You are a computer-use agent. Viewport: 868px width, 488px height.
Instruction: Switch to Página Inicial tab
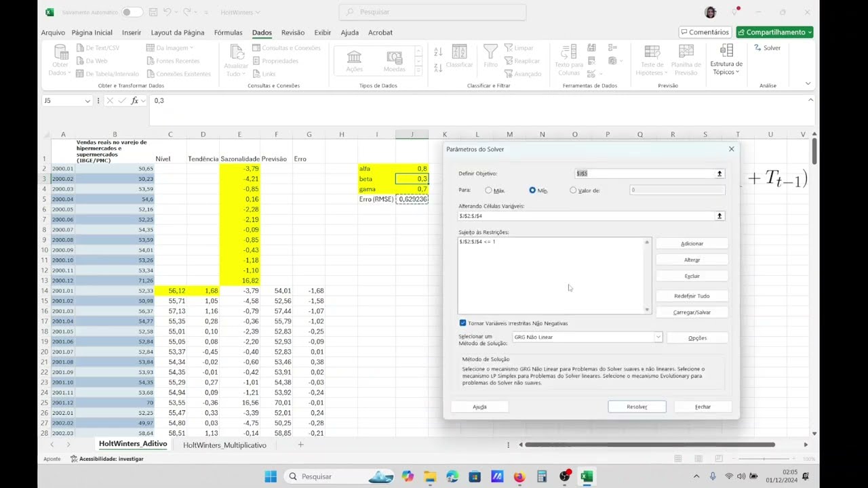click(x=92, y=33)
